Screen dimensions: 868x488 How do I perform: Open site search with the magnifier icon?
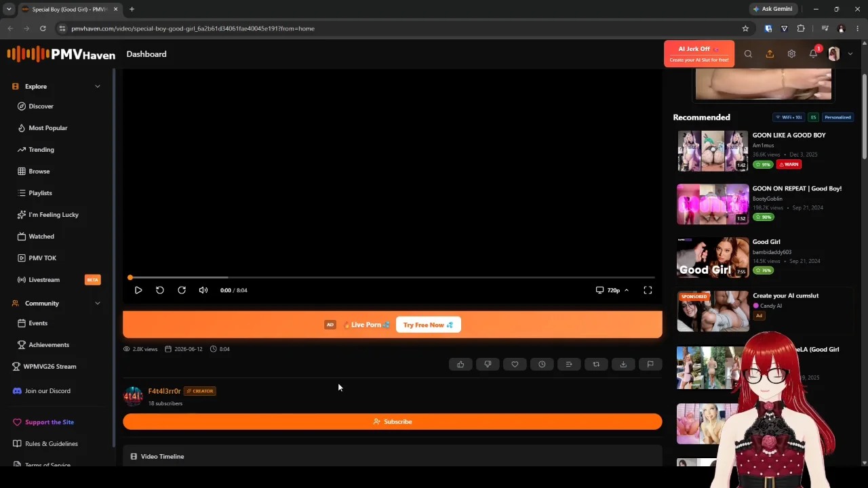pos(748,54)
